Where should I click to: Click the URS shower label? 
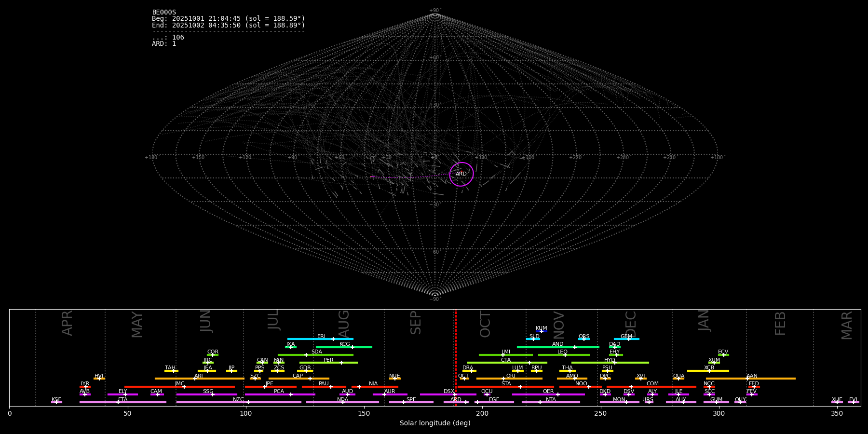pyautogui.click(x=648, y=400)
